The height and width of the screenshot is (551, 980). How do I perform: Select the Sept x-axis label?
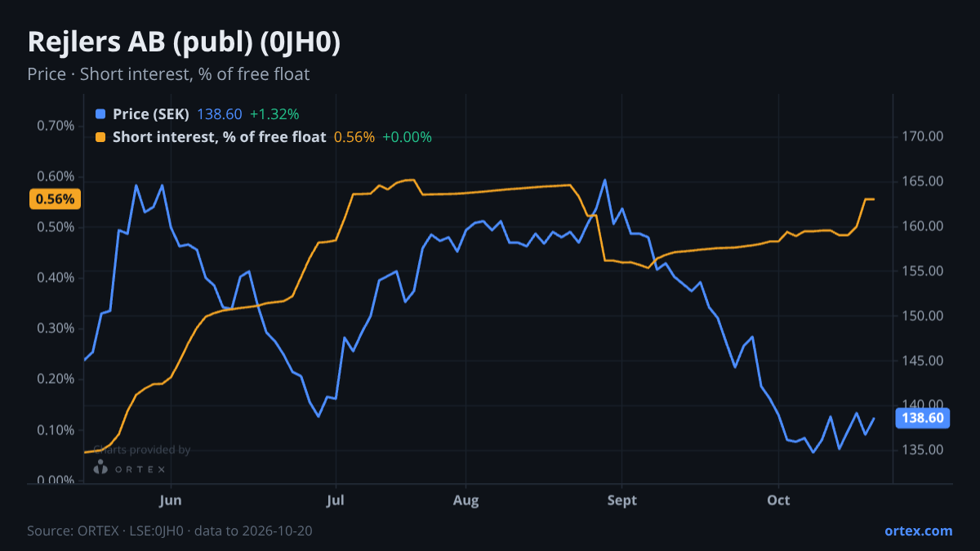point(621,500)
